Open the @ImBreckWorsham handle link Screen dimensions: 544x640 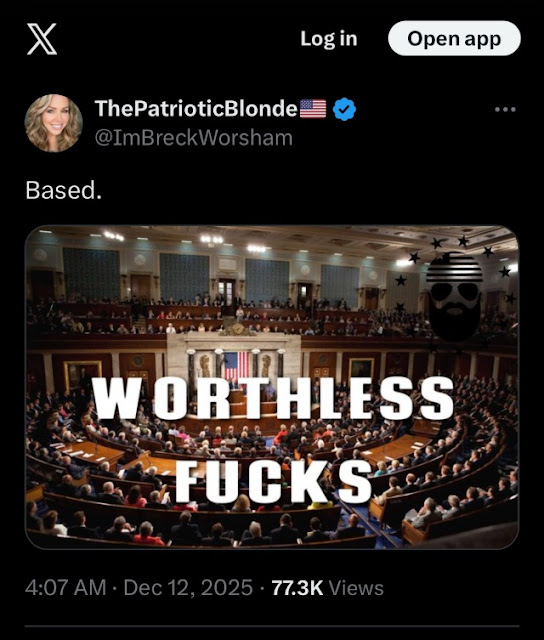(193, 138)
